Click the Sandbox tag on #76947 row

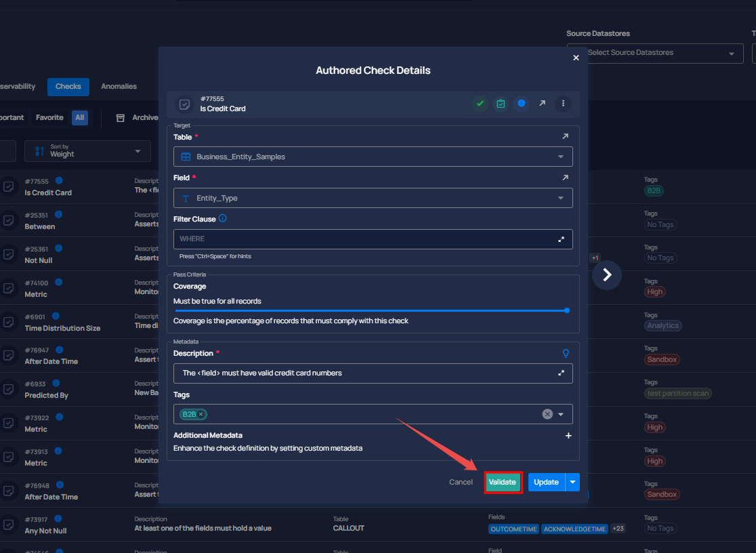pos(661,359)
